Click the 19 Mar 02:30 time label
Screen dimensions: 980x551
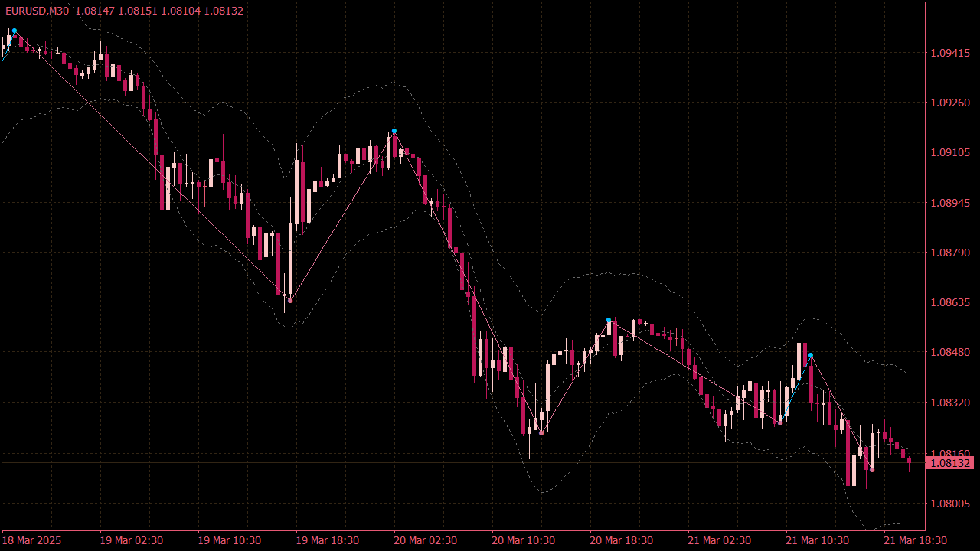pyautogui.click(x=132, y=540)
